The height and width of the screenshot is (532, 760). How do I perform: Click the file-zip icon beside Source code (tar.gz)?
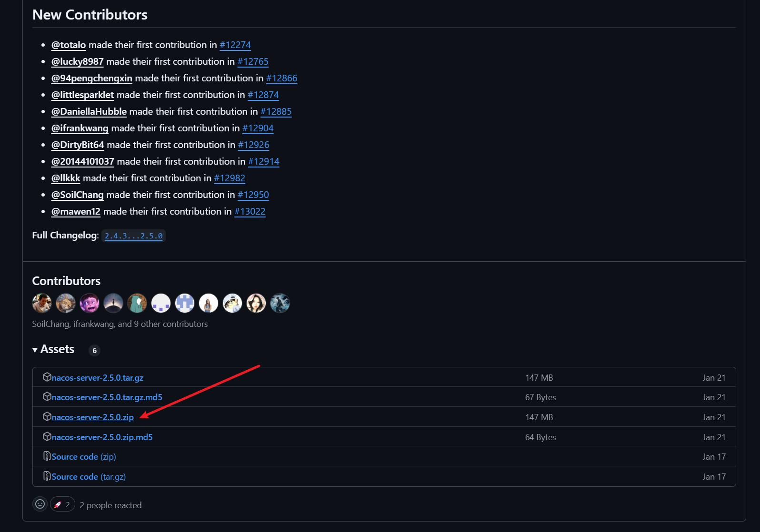47,476
